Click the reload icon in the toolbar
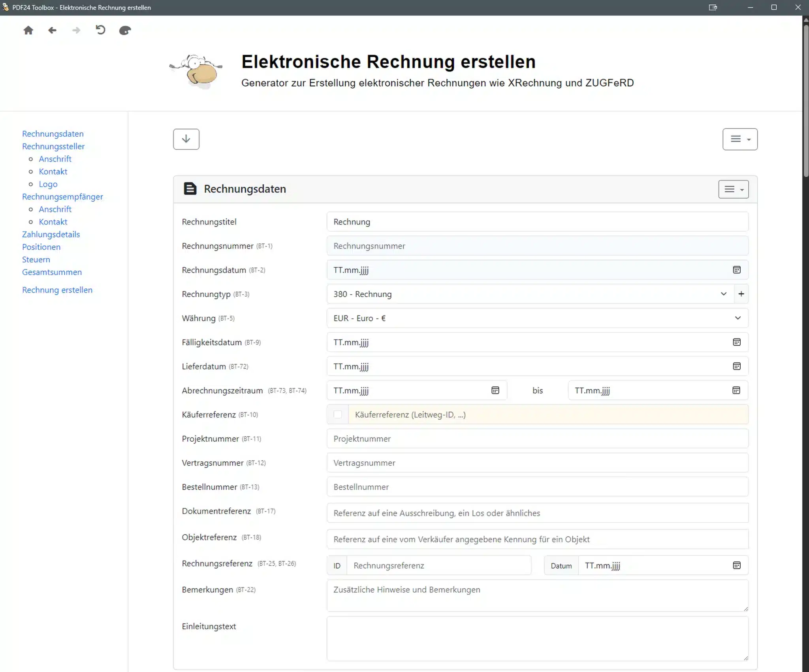 click(x=100, y=30)
